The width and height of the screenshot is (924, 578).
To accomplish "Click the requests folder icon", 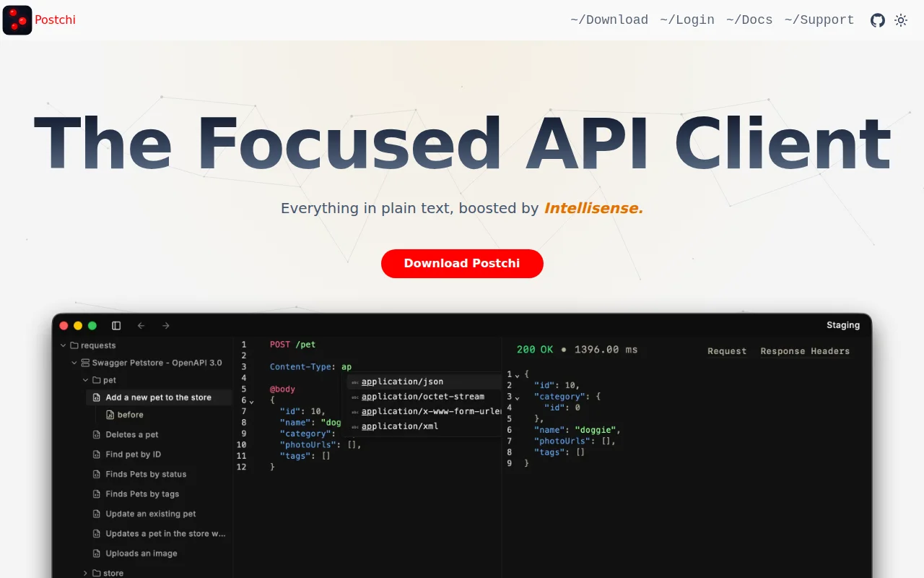I will pyautogui.click(x=74, y=345).
